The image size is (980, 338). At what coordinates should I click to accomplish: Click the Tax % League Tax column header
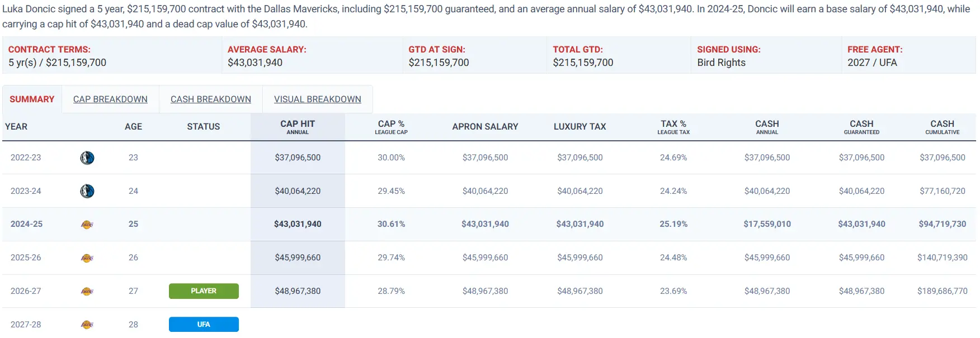coord(673,127)
